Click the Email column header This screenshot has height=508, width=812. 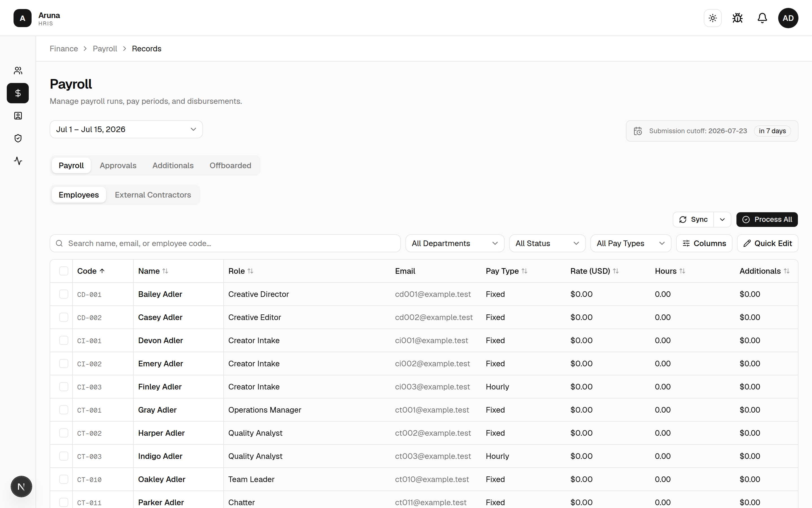[x=405, y=271]
